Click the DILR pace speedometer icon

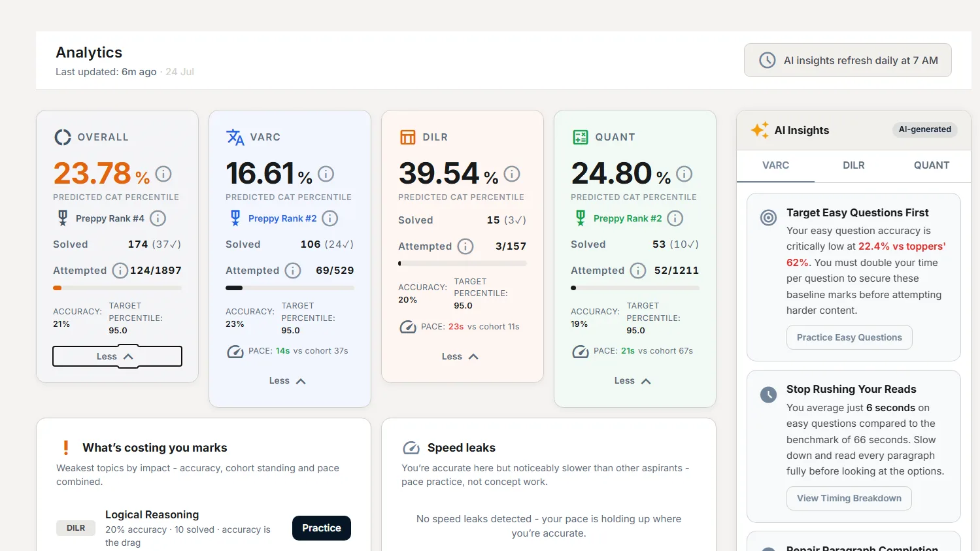[x=408, y=327]
